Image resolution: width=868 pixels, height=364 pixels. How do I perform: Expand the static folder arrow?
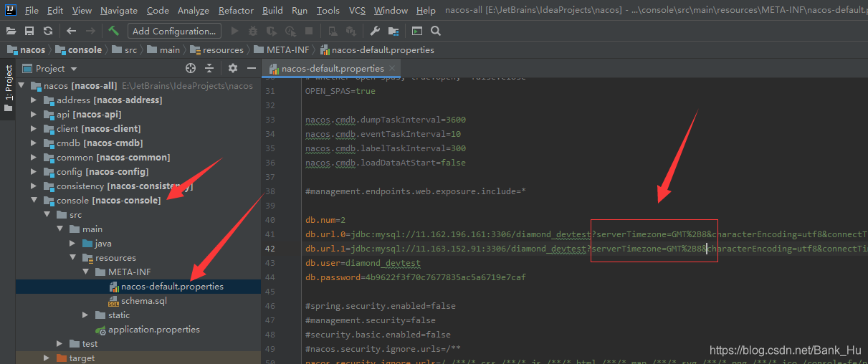(x=85, y=315)
